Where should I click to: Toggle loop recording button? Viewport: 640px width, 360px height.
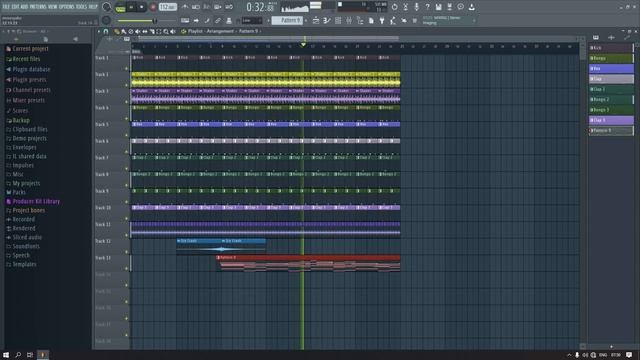click(x=229, y=7)
